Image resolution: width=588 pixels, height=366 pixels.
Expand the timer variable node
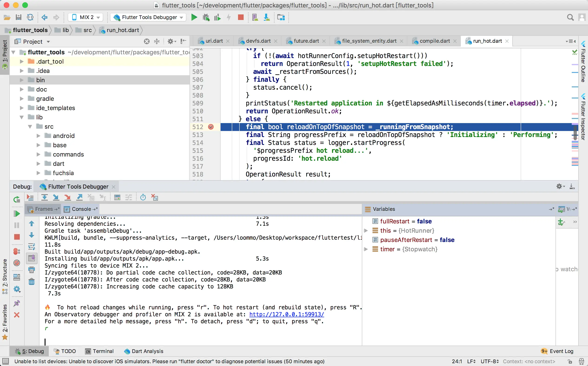click(x=366, y=249)
